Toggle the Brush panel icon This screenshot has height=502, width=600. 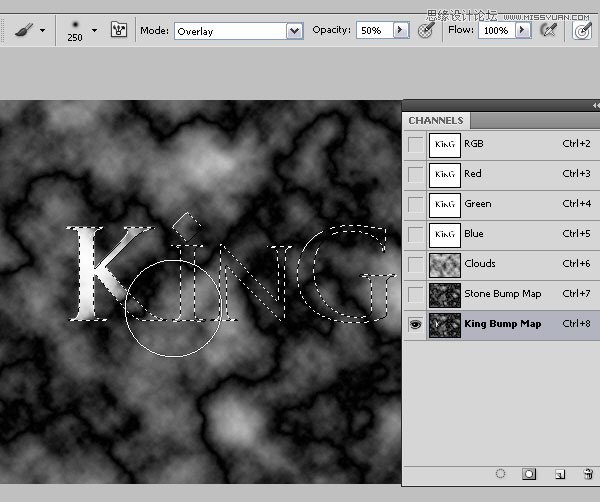click(x=119, y=30)
